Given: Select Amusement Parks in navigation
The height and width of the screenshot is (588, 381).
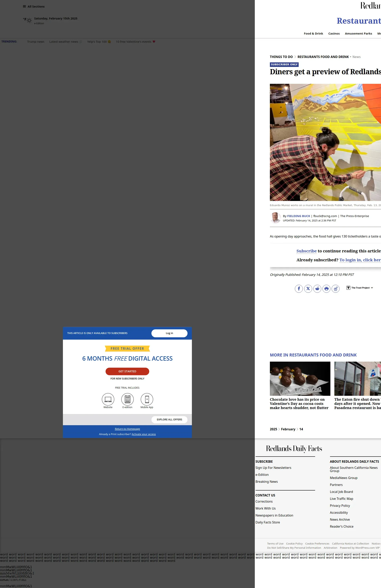Looking at the screenshot, I should point(358,34).
